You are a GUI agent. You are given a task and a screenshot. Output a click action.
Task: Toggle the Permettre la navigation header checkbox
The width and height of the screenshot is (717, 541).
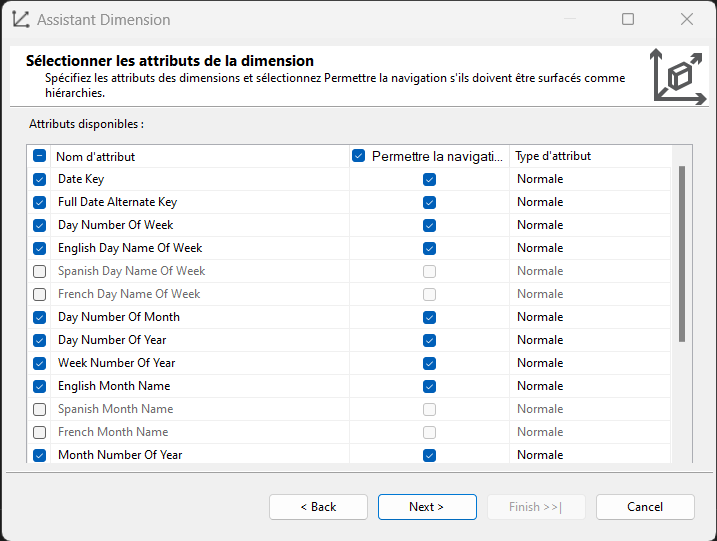(x=358, y=155)
